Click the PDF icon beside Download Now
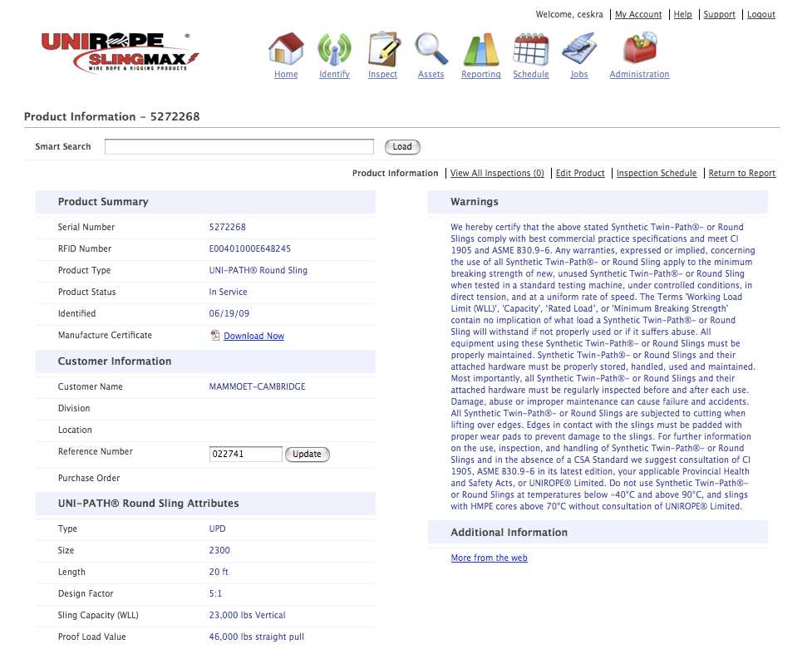 (x=215, y=336)
